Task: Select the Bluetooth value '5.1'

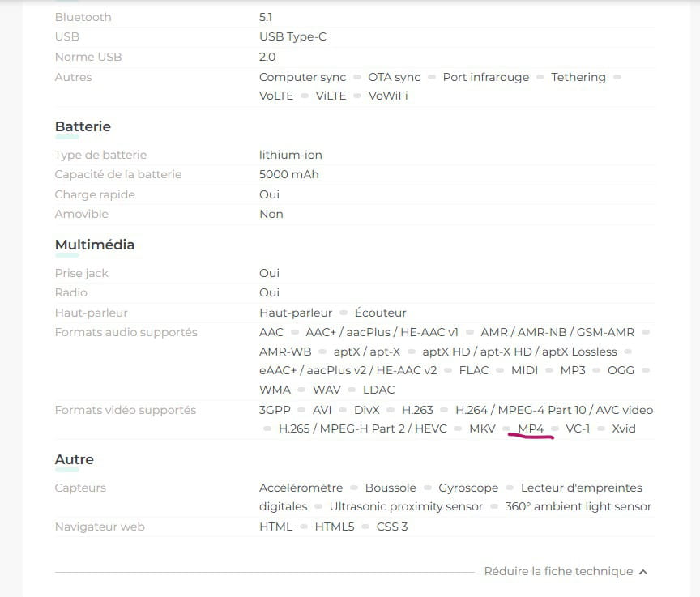Action: point(266,17)
